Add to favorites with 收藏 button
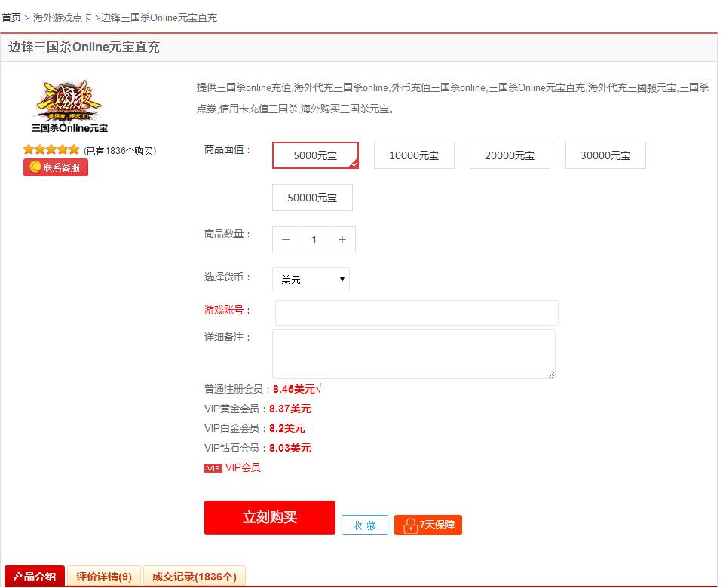Image resolution: width=723 pixels, height=588 pixels. click(x=365, y=525)
